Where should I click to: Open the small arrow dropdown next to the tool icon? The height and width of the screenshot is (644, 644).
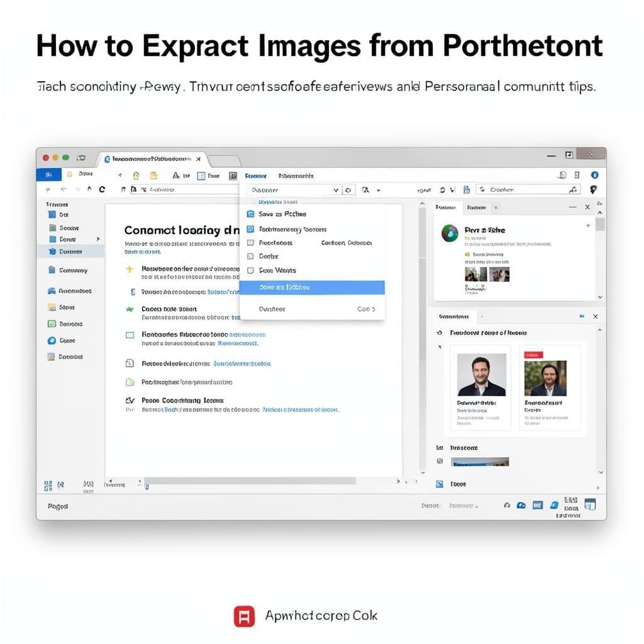[x=378, y=190]
